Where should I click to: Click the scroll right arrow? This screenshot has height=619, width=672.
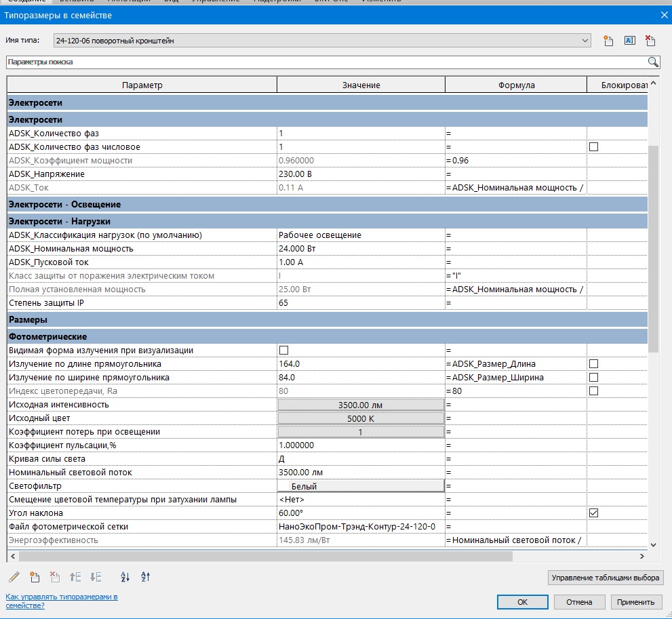(641, 556)
